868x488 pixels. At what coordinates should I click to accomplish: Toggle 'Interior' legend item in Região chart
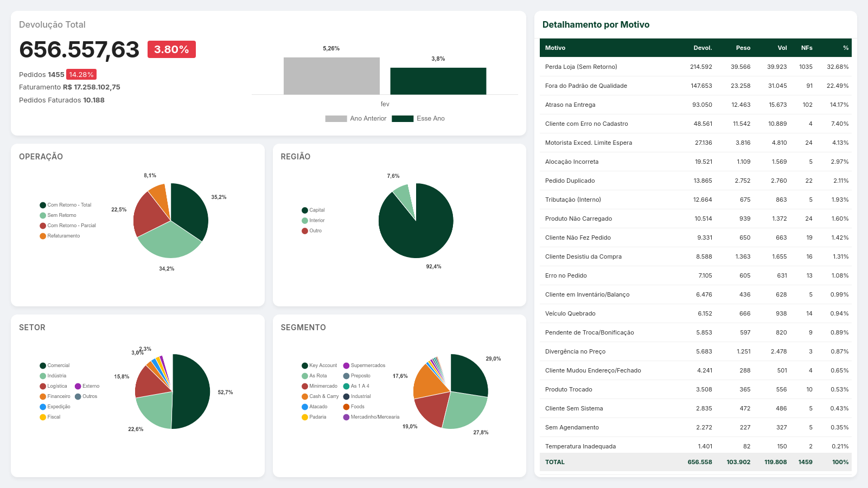point(305,221)
